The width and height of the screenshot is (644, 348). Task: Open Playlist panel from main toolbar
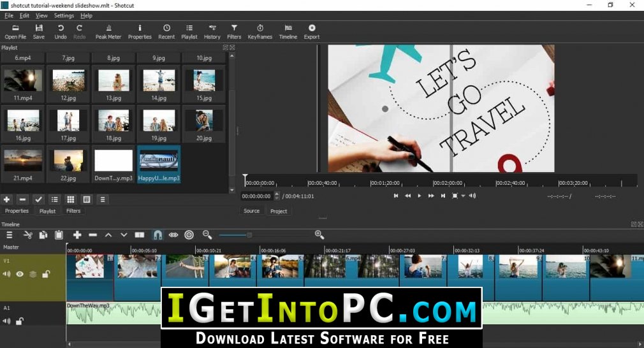[189, 32]
